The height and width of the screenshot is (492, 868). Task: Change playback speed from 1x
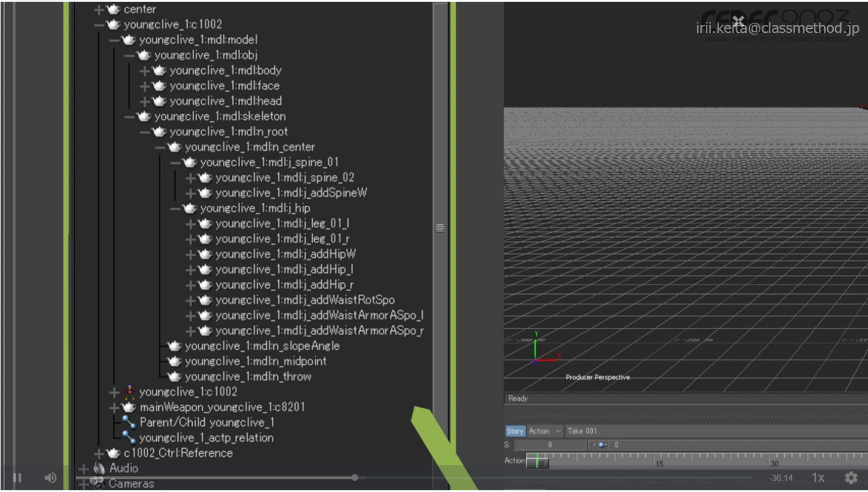click(x=818, y=478)
